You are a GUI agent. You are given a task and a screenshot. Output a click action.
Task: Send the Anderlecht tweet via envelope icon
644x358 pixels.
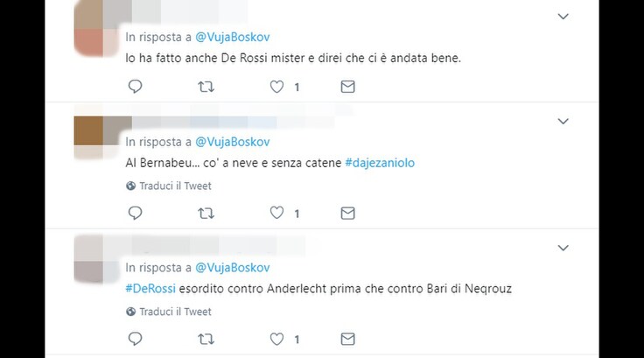click(x=347, y=339)
